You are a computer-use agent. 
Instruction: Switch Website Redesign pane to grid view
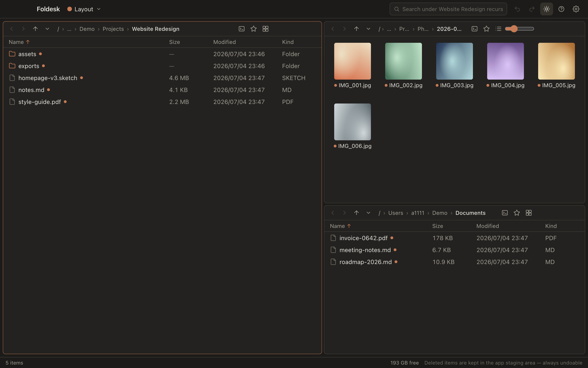pos(266,29)
